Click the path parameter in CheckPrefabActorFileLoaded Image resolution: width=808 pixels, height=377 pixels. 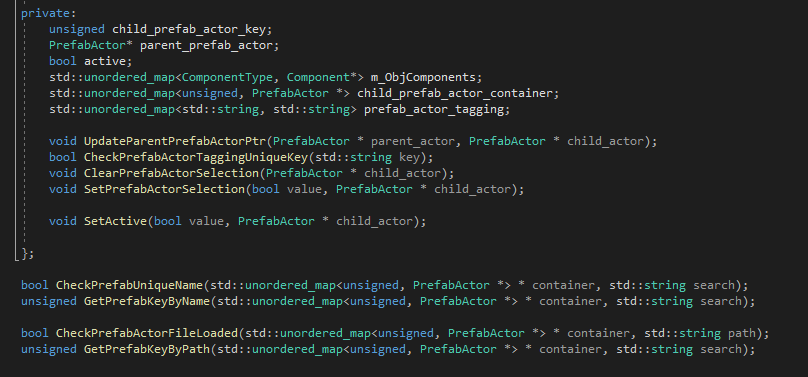[741, 333]
